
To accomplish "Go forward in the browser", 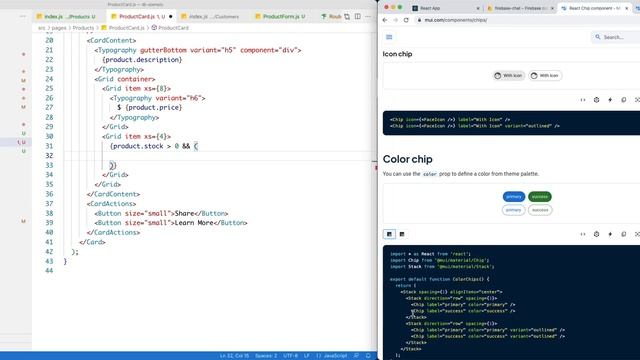I will tap(396, 20).
